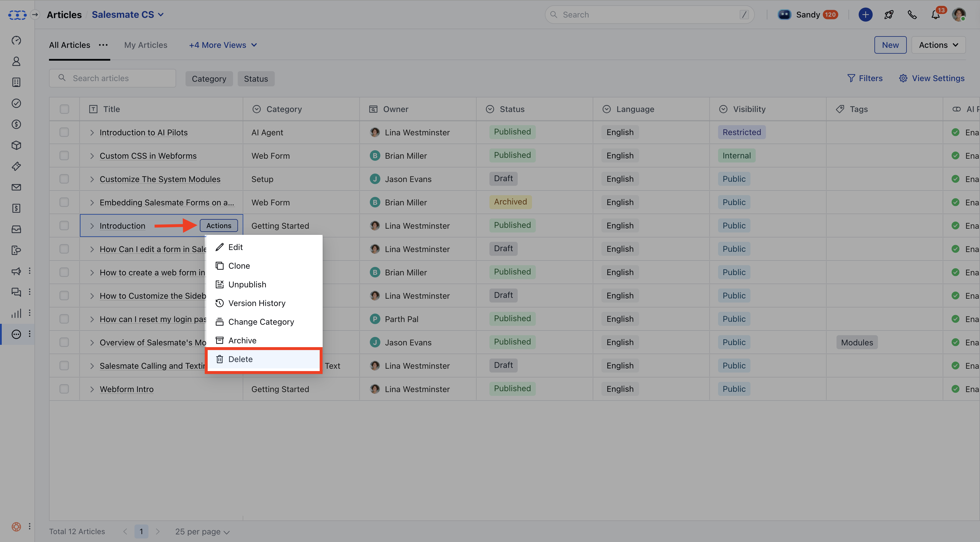Open the Products cube sidebar icon

[x=16, y=145]
